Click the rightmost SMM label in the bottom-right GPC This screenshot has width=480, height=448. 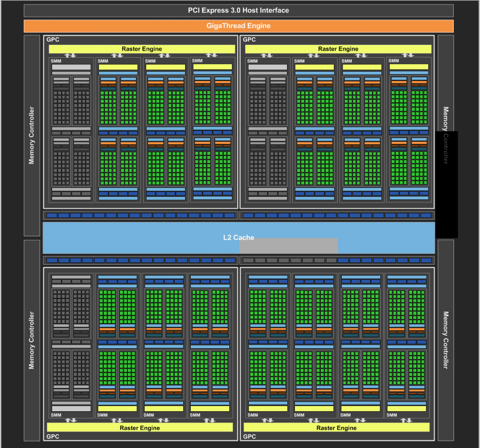(x=392, y=415)
